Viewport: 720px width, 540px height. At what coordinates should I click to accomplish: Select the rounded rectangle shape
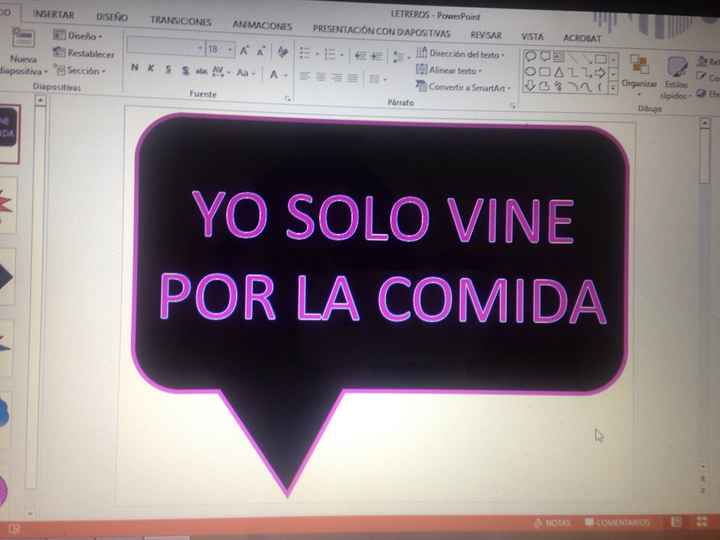pyautogui.click(x=545, y=72)
